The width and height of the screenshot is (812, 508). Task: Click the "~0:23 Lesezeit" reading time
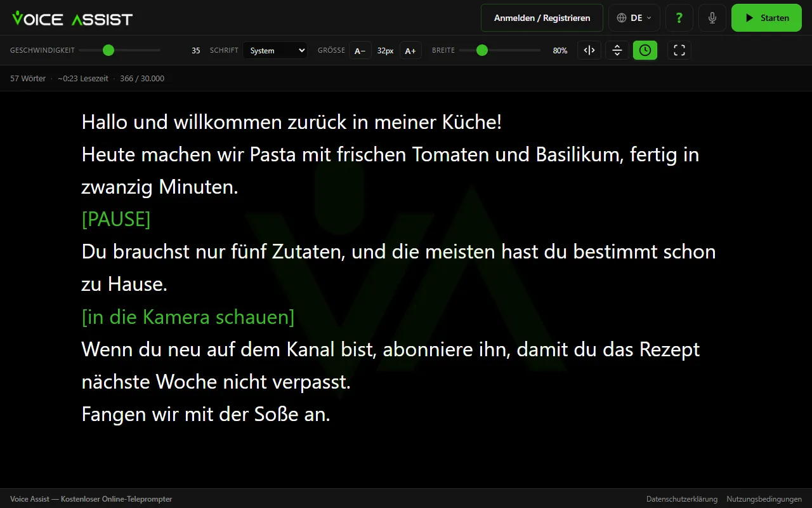coord(83,79)
